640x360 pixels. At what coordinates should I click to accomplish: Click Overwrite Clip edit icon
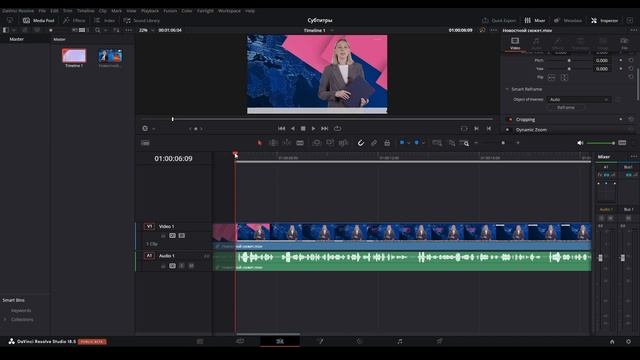pos(330,143)
